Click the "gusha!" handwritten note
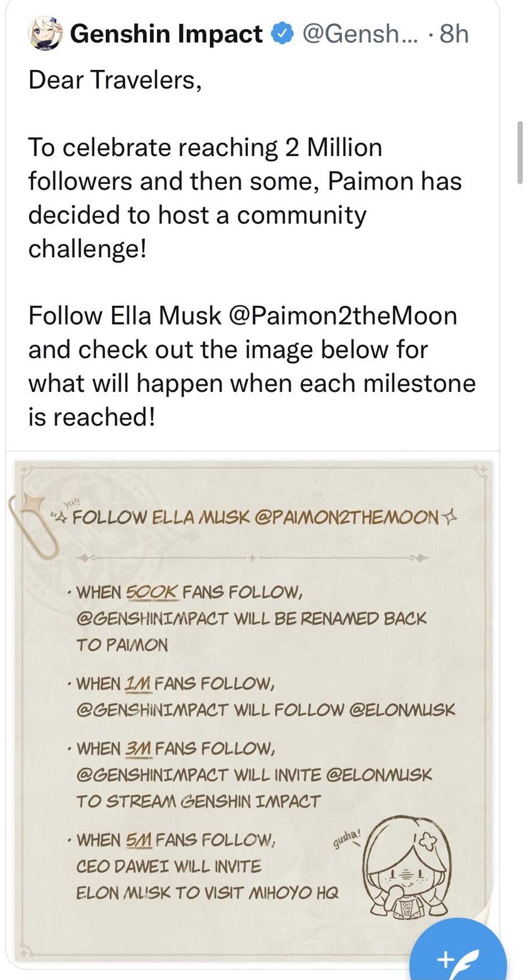Viewport: 528px width, 980px height. (346, 837)
